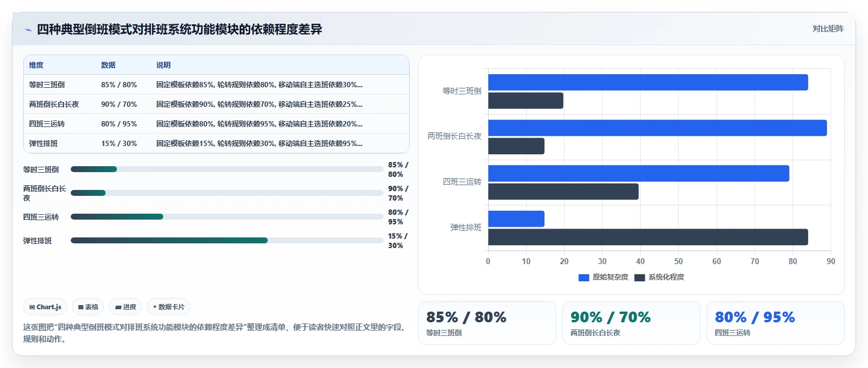Click the 两班倒长白长夜 cell in the table
This screenshot has height=368, width=868.
pos(54,104)
